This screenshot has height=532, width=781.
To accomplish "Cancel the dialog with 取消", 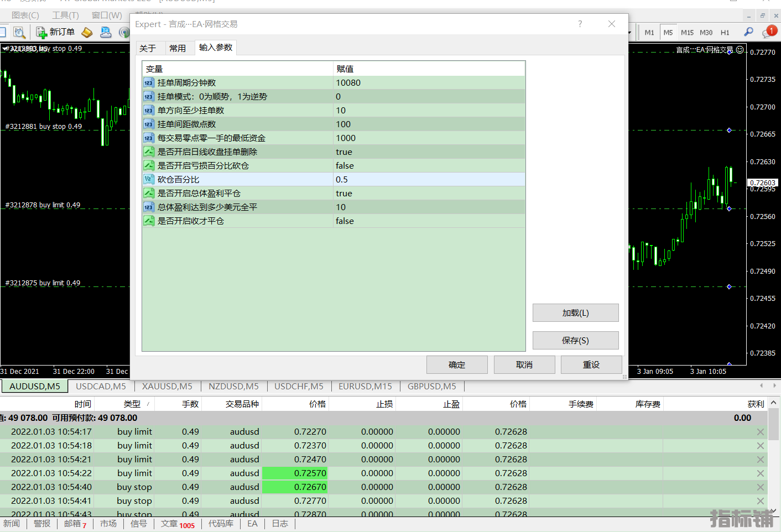I will coord(524,365).
